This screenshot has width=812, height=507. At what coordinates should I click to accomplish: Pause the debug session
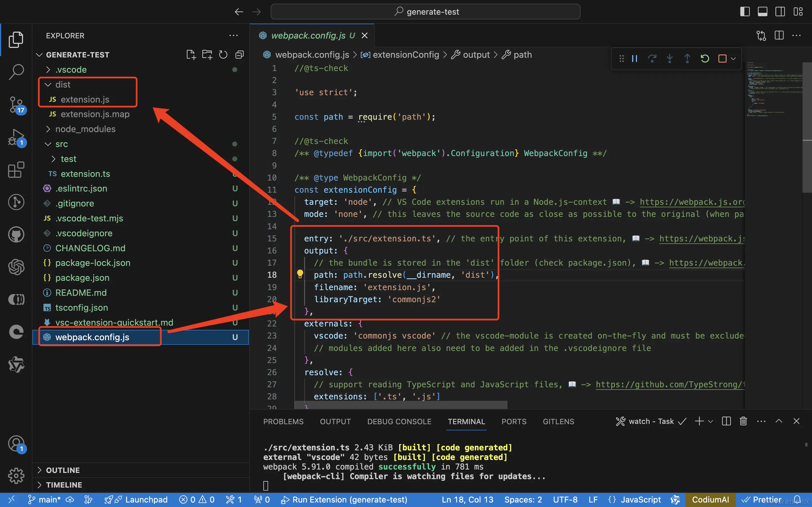point(634,59)
